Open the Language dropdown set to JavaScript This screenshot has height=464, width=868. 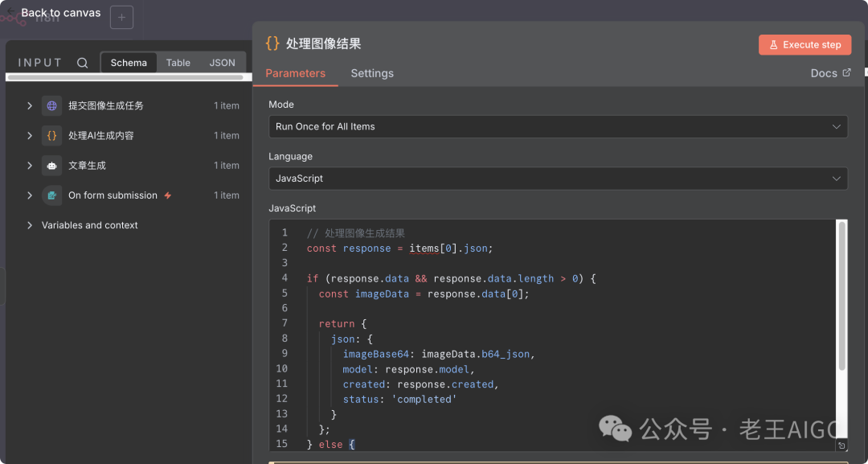[558, 179]
